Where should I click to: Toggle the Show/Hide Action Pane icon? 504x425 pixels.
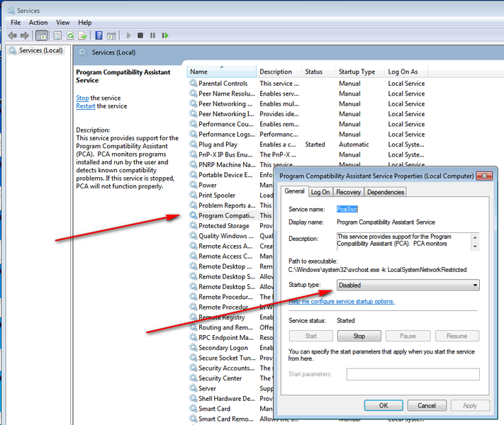pyautogui.click(x=111, y=35)
